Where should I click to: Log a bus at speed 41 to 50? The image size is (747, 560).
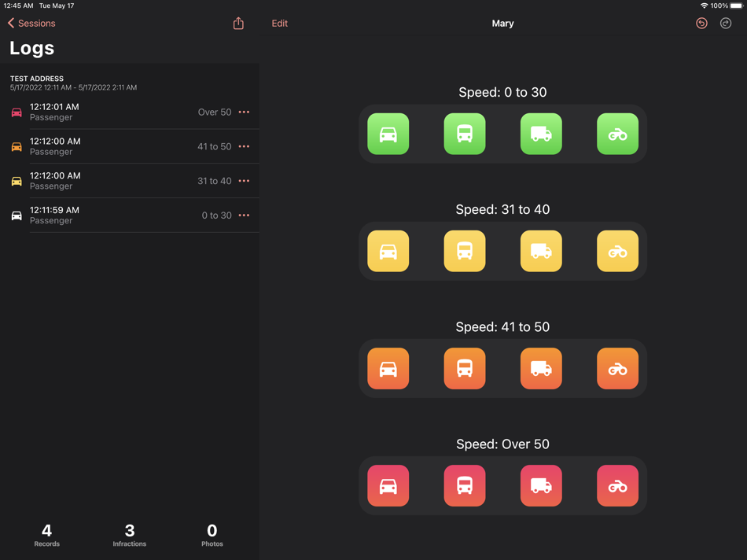(x=465, y=368)
